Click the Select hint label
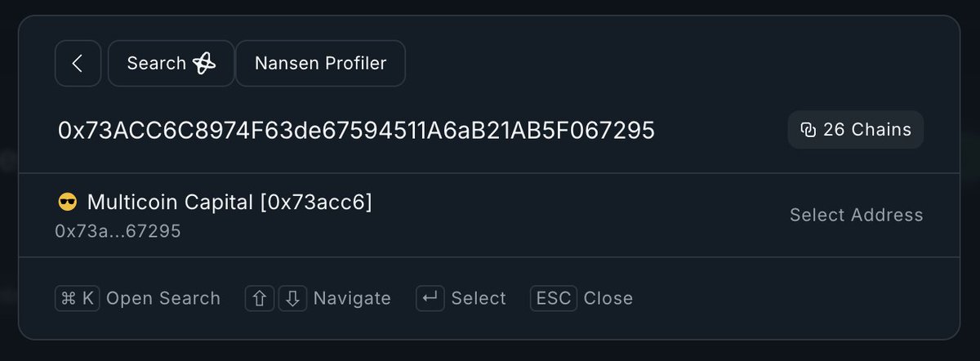 point(479,298)
